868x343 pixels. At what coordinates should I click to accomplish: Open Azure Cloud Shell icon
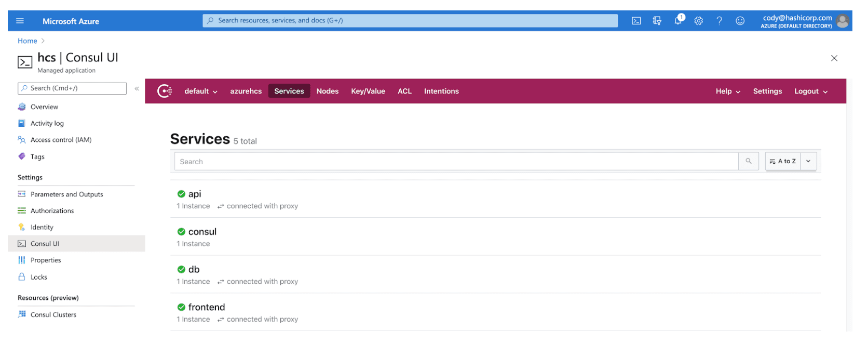(636, 21)
